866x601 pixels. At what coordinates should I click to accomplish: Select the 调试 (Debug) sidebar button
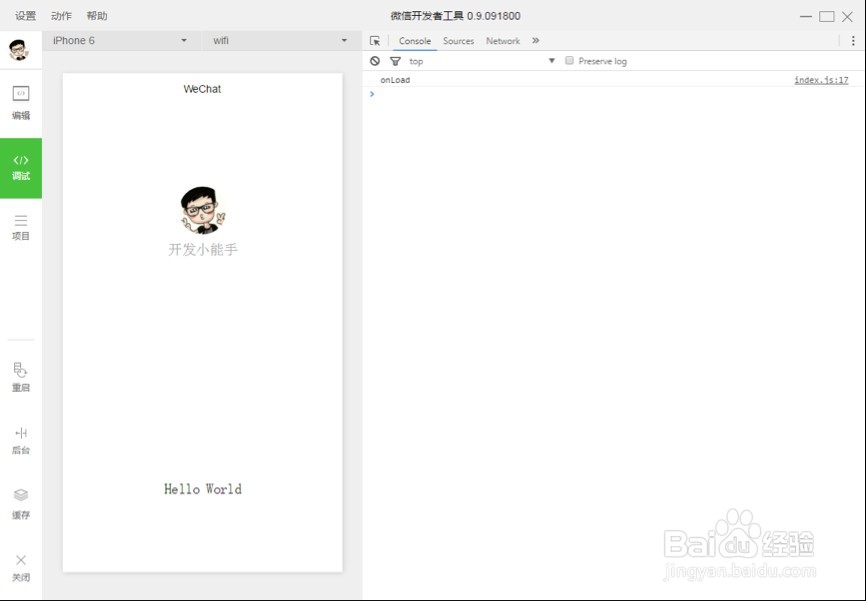pyautogui.click(x=20, y=168)
